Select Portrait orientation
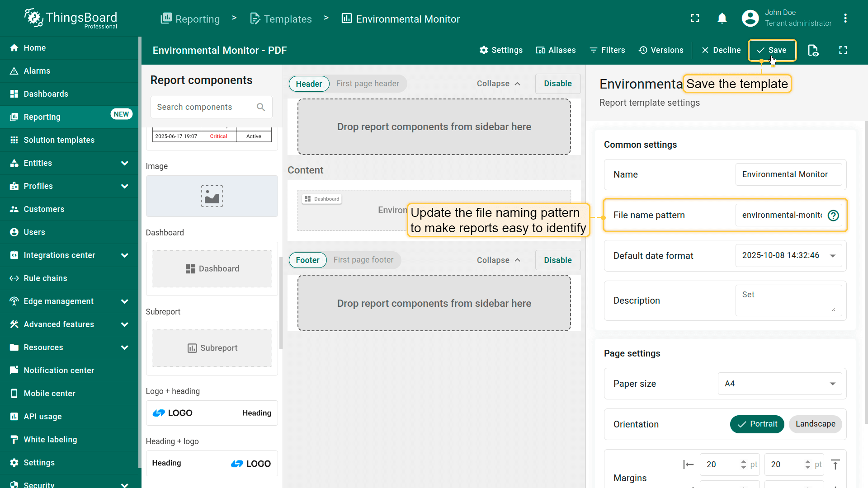 [x=757, y=424]
